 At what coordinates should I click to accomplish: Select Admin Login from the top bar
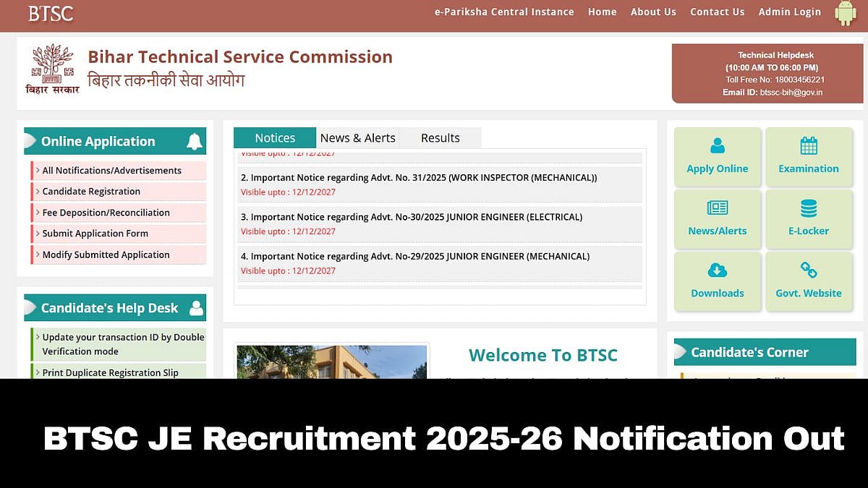click(x=789, y=12)
